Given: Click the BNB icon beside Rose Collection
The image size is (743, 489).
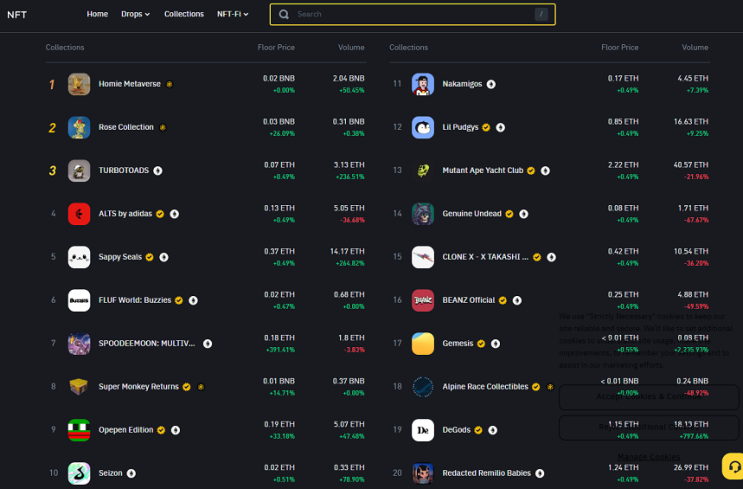Looking at the screenshot, I should (163, 127).
